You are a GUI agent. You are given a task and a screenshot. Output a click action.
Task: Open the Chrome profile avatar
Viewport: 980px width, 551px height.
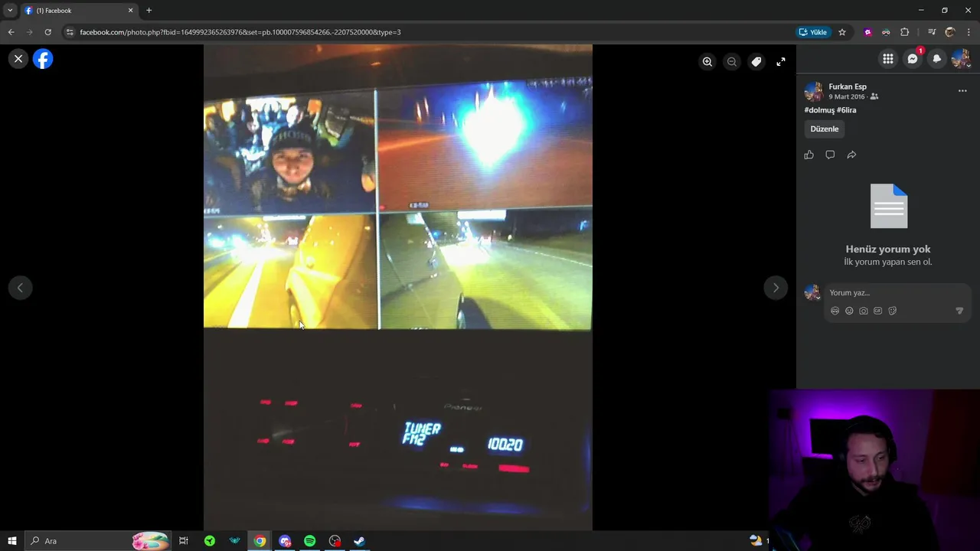point(950,32)
